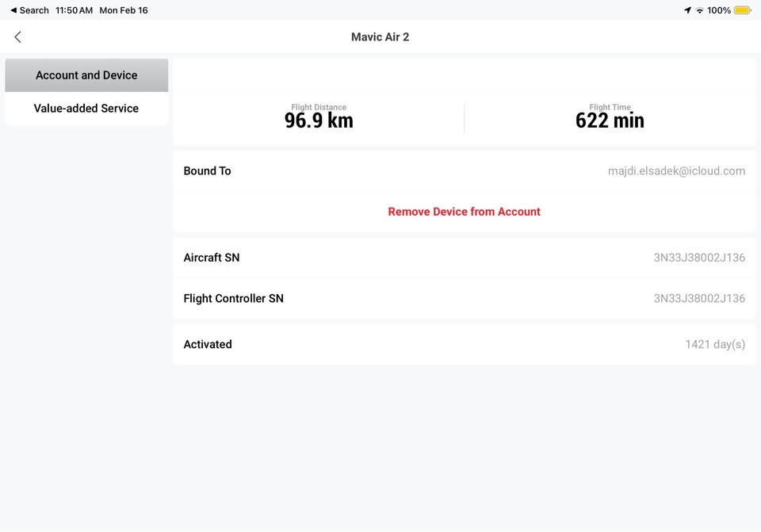
Task: Click the Mavic Air 2 page title
Action: (380, 37)
